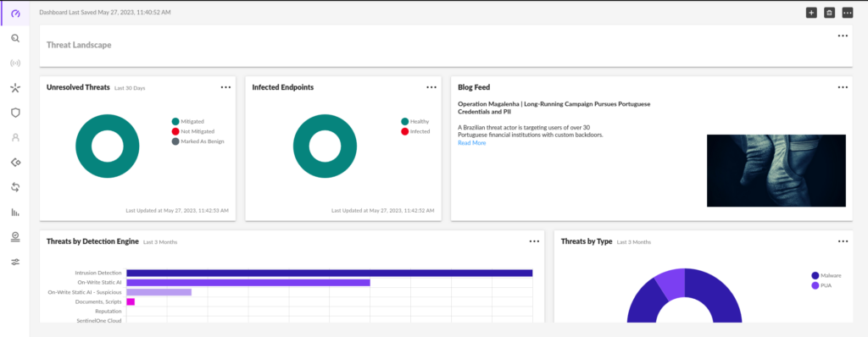Open Blog Feed widget options menu
Screen dimensions: 868x337
843,87
